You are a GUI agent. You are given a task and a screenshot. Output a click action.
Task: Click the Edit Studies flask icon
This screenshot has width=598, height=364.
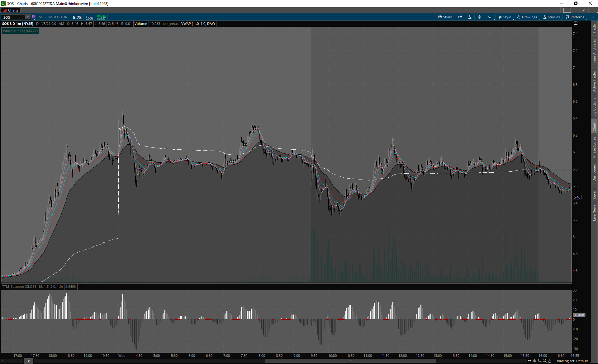point(470,17)
